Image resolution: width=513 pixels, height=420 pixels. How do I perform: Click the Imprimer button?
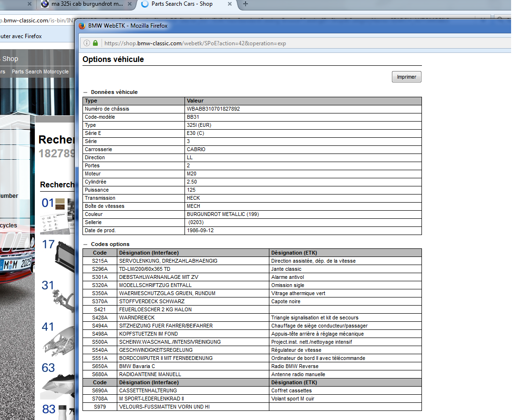(407, 77)
